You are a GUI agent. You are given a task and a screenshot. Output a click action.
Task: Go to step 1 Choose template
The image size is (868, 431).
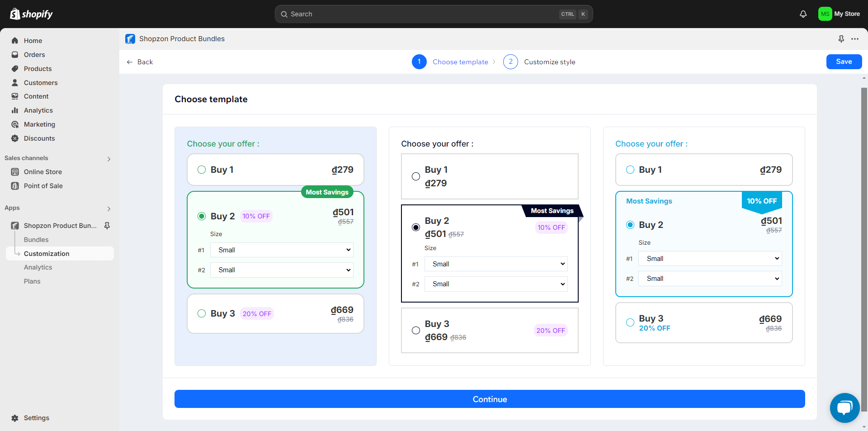[x=450, y=62]
